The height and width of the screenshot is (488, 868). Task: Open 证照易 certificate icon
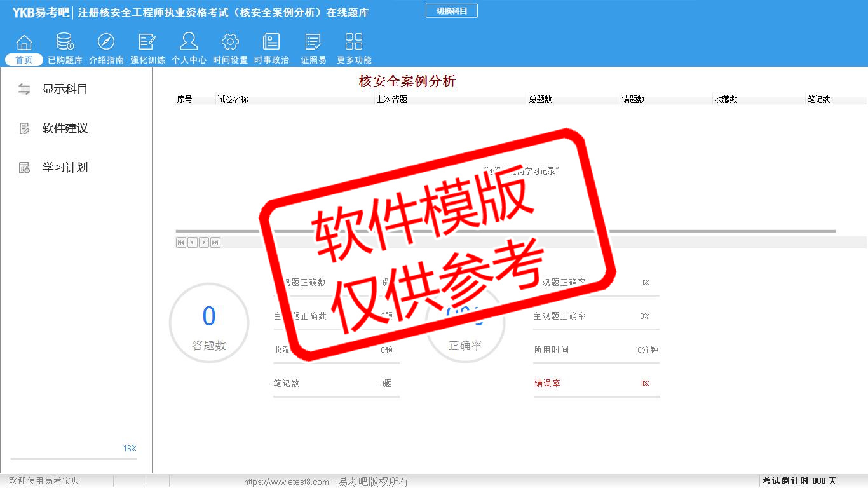313,43
